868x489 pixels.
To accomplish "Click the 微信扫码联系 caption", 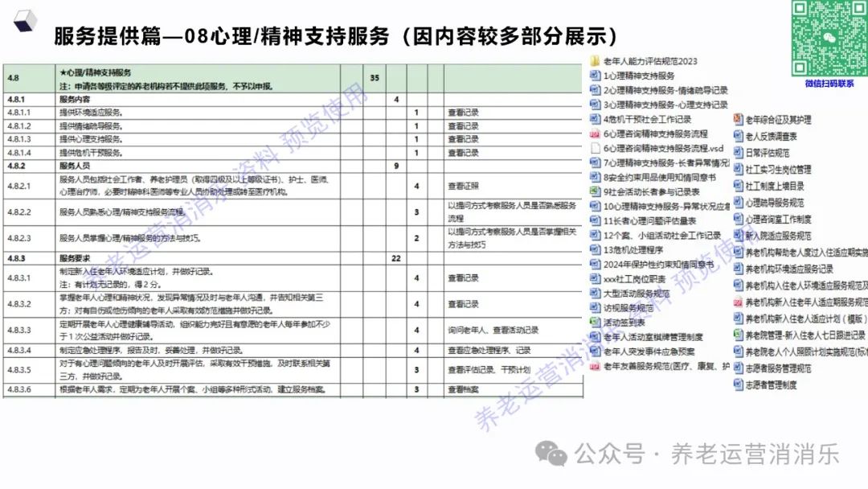I will point(829,84).
